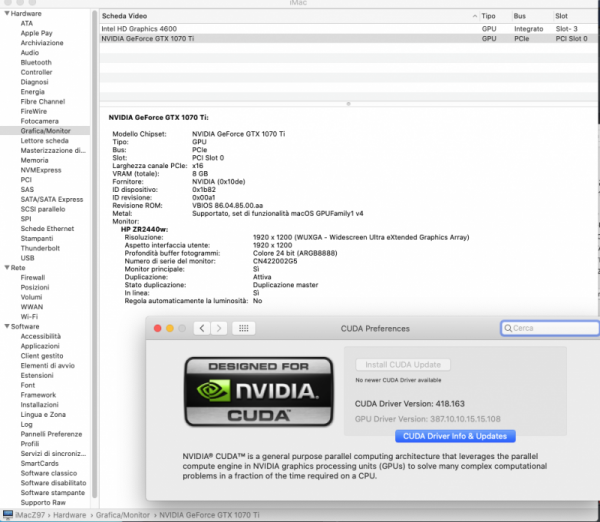Screen dimensions: 600x522
Task: Select Estensioni under Software
Action: pyautogui.click(x=37, y=375)
